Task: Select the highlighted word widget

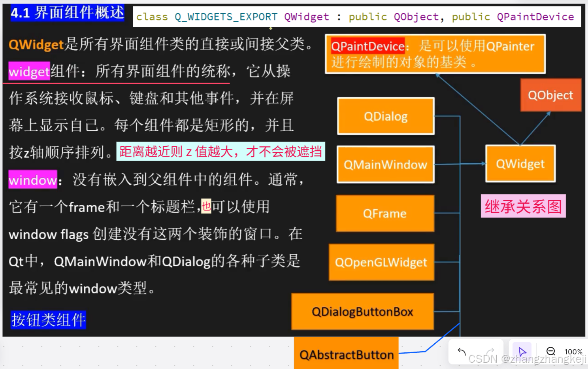Action: (x=28, y=72)
